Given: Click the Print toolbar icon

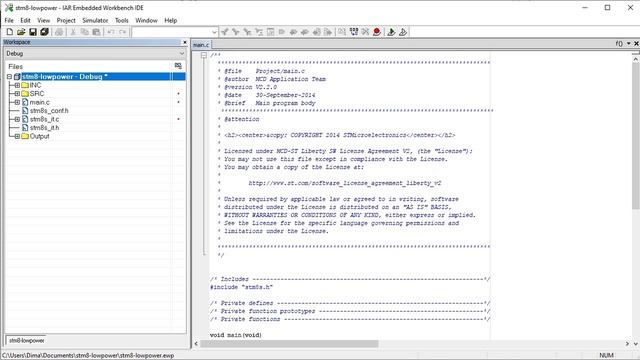Looking at the screenshot, I should [x=59, y=32].
